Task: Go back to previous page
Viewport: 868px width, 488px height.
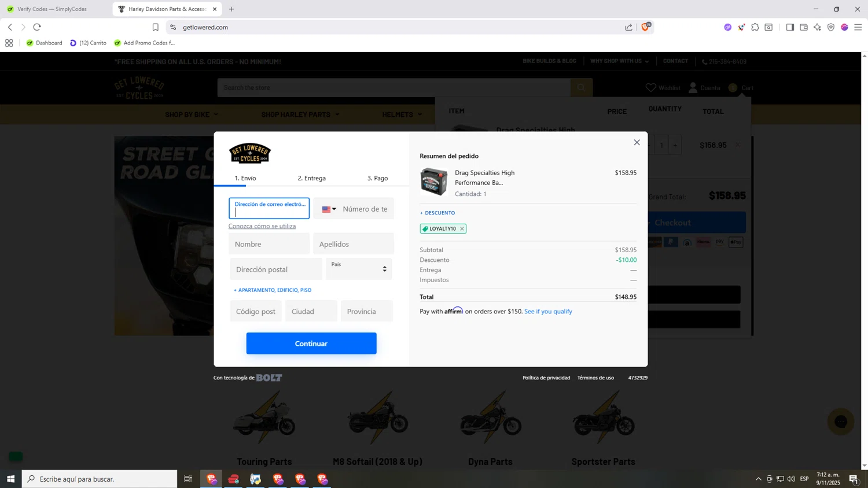Action: 10,27
